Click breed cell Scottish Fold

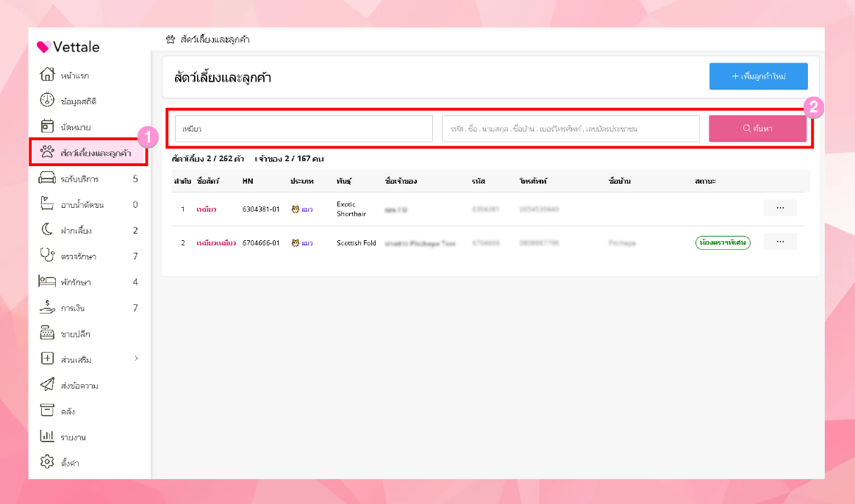(356, 243)
